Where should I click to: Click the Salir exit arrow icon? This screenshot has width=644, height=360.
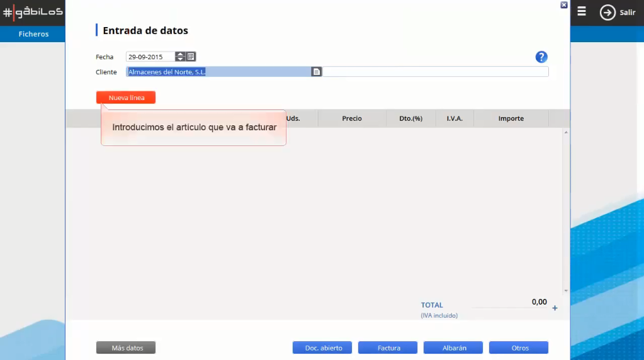607,13
